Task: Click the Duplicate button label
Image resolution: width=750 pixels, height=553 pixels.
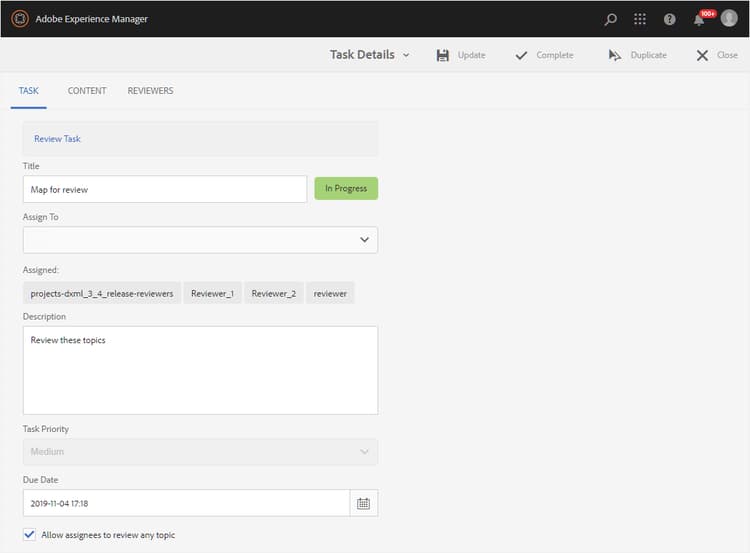Action: pos(649,55)
